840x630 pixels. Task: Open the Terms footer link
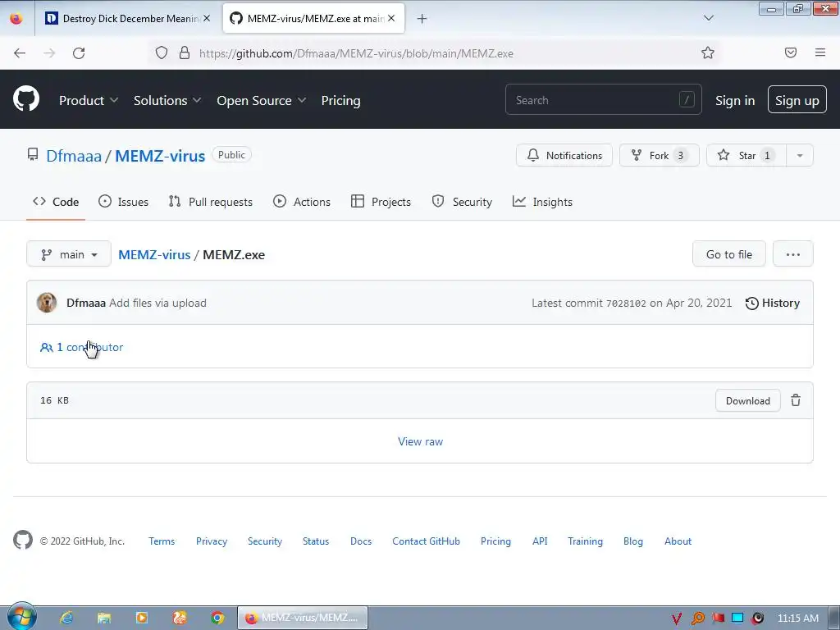click(162, 541)
